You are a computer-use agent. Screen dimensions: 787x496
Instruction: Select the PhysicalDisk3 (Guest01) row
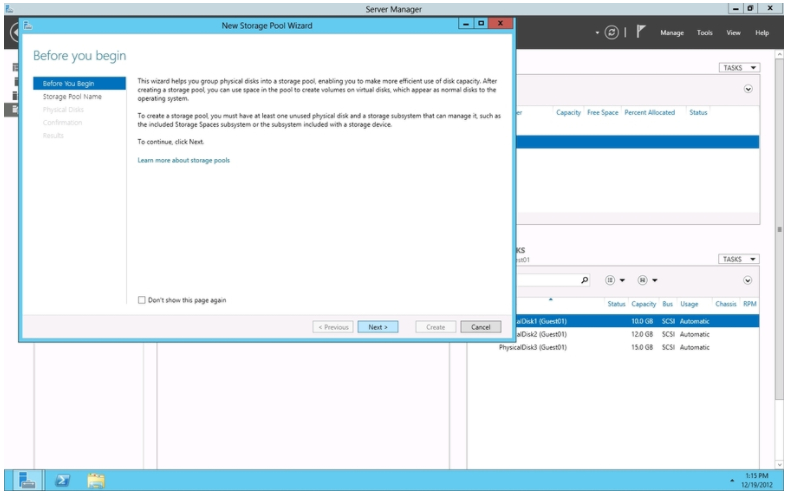click(x=613, y=347)
